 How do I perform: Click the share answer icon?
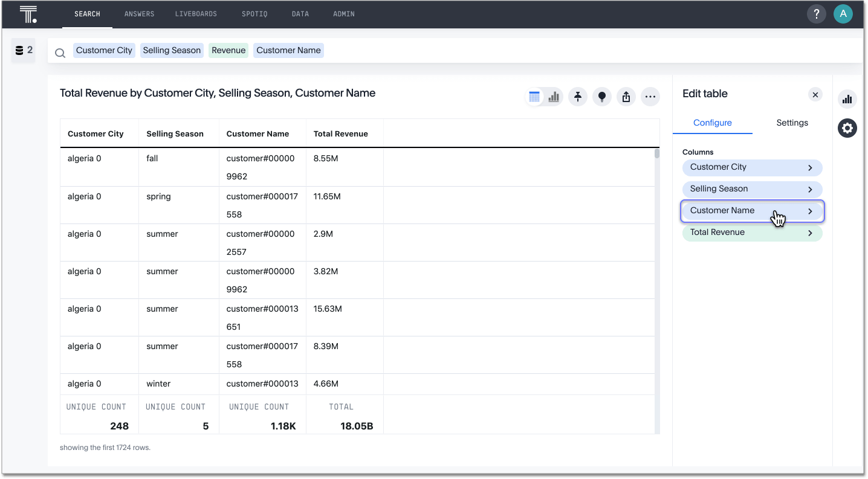(626, 97)
